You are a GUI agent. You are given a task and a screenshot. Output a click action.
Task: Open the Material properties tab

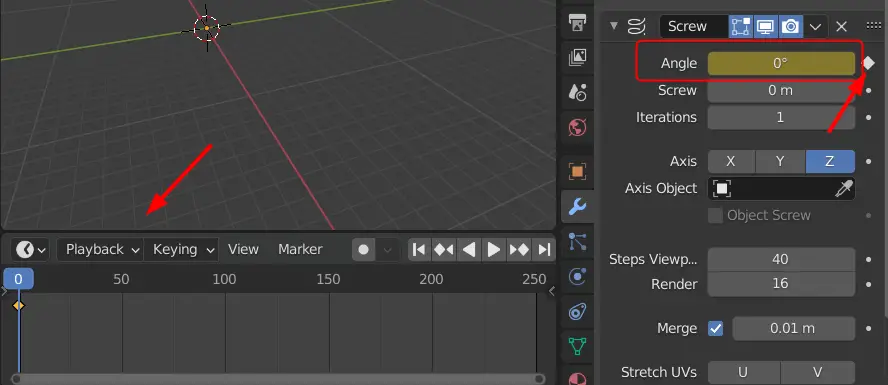click(577, 378)
